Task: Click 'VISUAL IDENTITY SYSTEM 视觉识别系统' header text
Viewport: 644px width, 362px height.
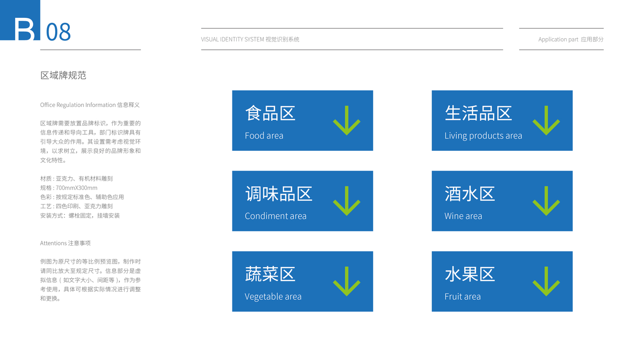Action: coord(250,40)
